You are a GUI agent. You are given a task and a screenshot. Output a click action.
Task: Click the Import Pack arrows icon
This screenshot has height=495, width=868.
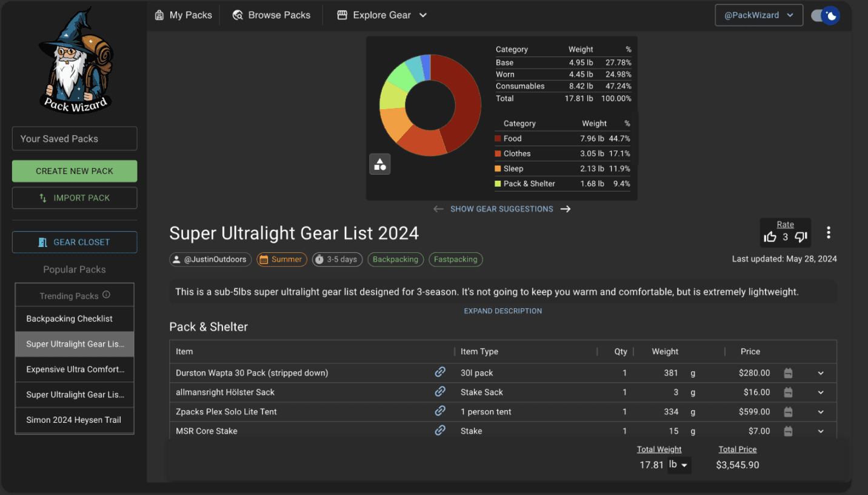tap(42, 198)
